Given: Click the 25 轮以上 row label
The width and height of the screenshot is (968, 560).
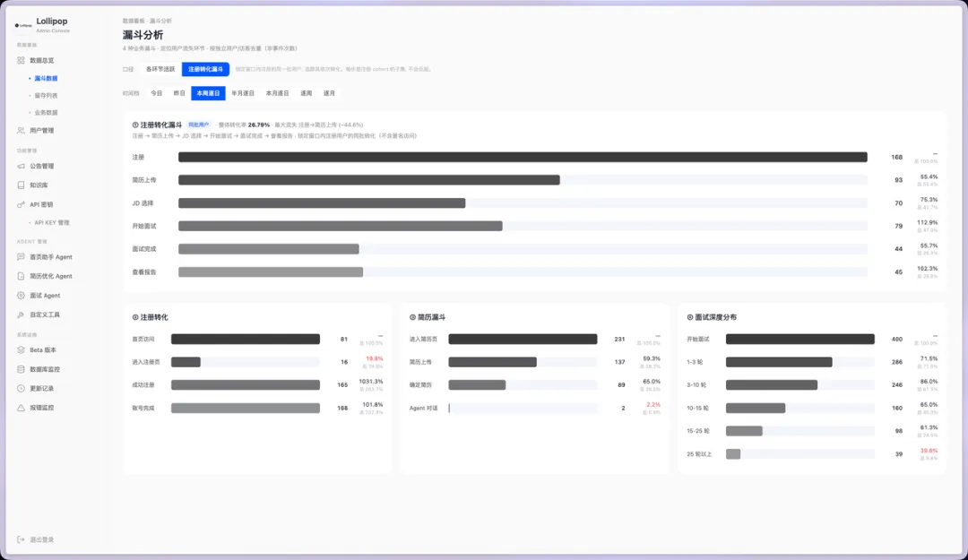Looking at the screenshot, I should pyautogui.click(x=699, y=454).
